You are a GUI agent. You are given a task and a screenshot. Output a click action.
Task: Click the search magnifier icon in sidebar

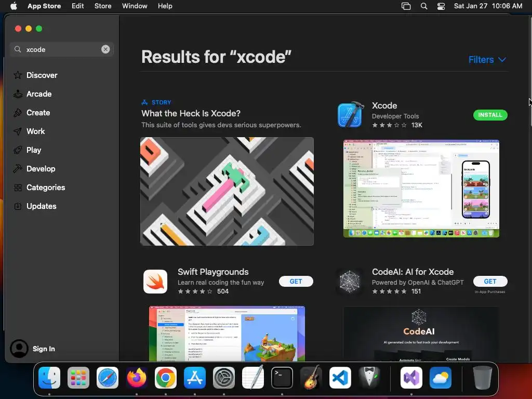click(18, 49)
